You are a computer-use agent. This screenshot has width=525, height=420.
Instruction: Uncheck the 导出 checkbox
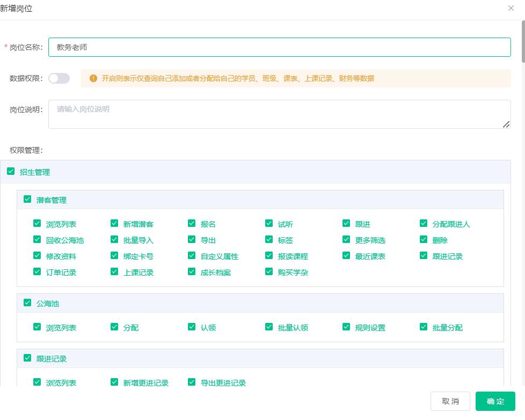tap(192, 240)
